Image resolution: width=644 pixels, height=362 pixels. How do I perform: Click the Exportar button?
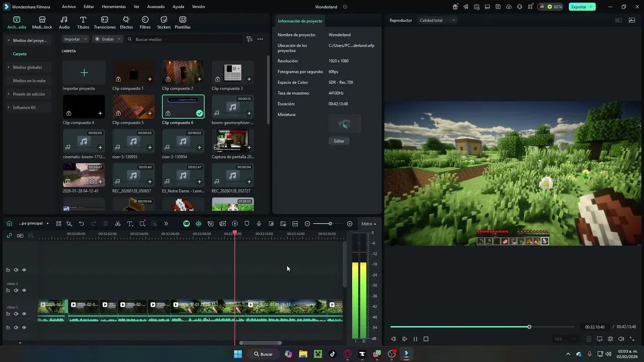click(x=582, y=7)
